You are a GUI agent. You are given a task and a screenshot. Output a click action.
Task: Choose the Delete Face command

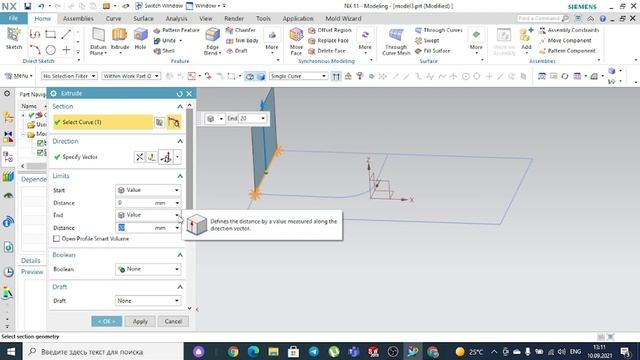click(327, 51)
